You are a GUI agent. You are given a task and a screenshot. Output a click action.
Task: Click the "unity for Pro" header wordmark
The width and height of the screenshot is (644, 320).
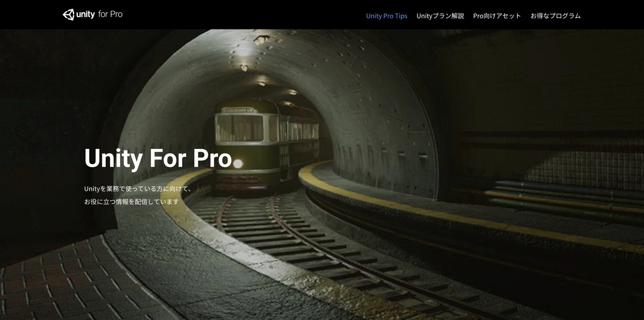(99, 14)
